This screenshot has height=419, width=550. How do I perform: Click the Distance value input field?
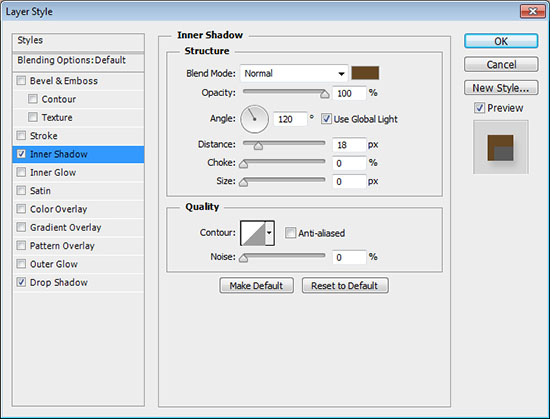pyautogui.click(x=349, y=145)
